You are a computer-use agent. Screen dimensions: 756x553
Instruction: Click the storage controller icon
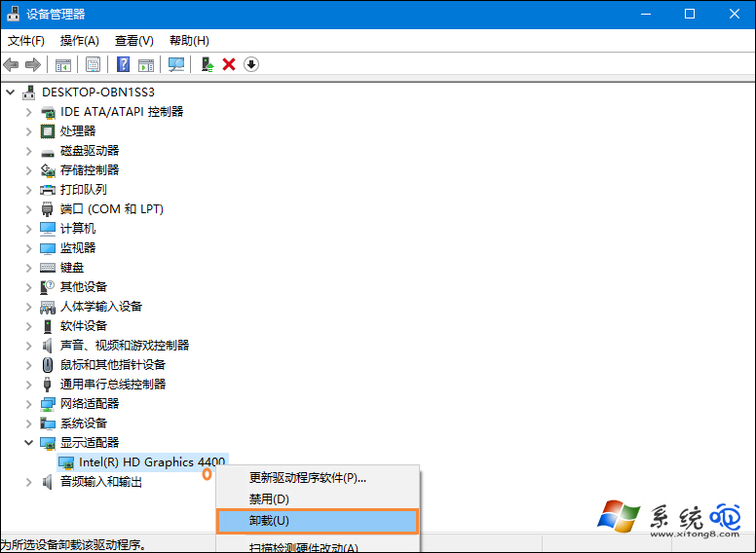(48, 170)
